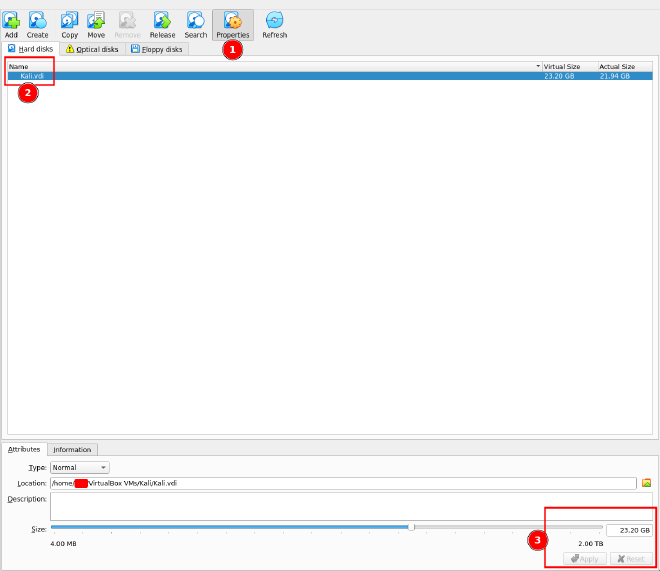Click in the Description text box
This screenshot has width=660, height=571.
pyautogui.click(x=350, y=505)
